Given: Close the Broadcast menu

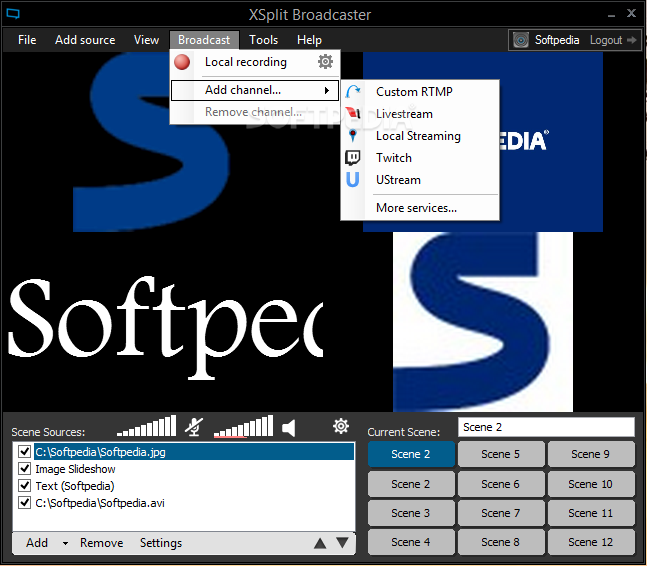Looking at the screenshot, I should 204,40.
